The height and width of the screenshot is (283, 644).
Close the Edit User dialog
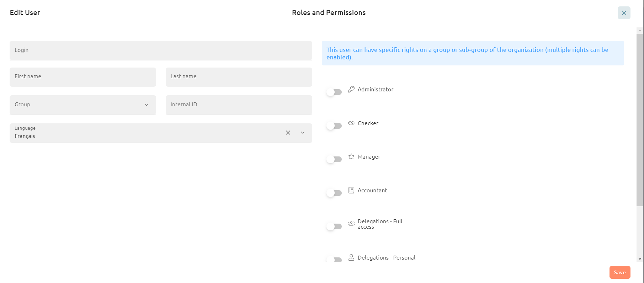tap(624, 13)
